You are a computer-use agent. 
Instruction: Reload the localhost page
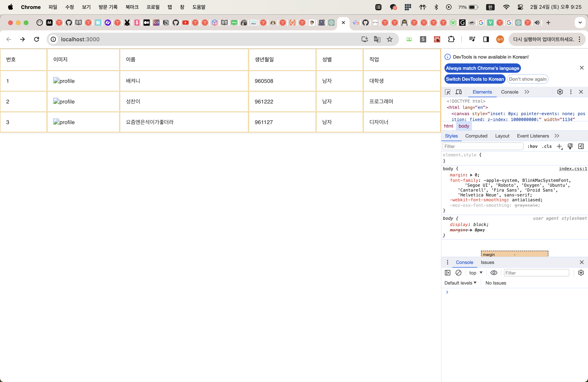[x=37, y=39]
